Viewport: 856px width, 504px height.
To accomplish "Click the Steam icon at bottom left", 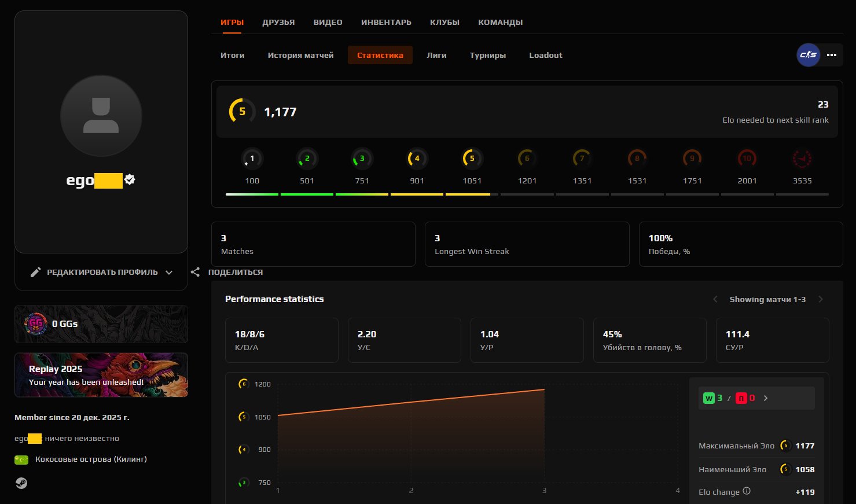I will (x=21, y=483).
